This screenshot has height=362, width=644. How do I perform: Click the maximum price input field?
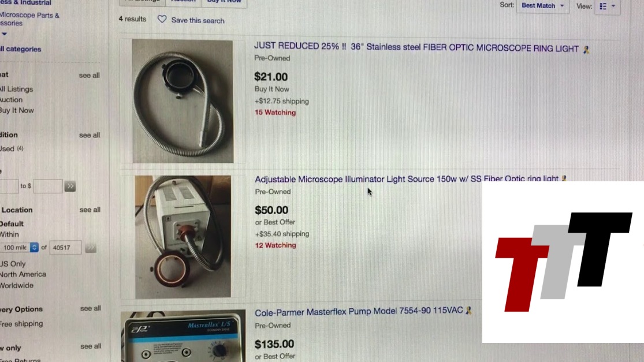[48, 186]
